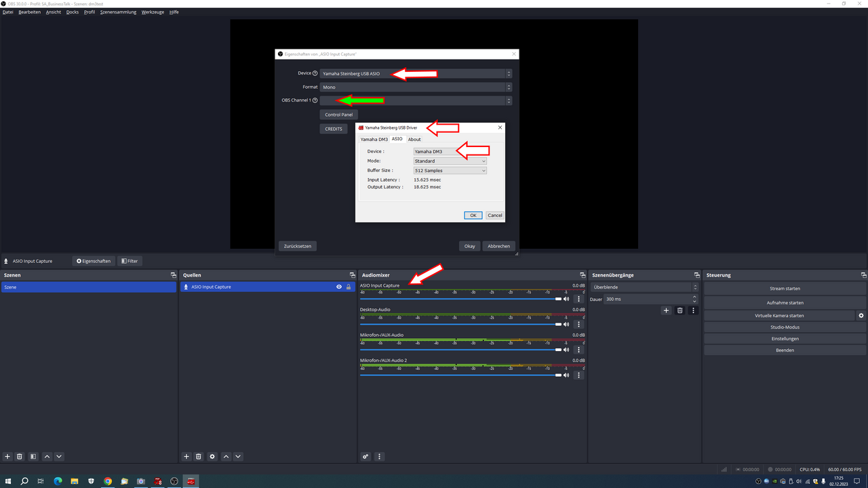
Task: Lock the ASIO Input Capture source
Action: [349, 287]
